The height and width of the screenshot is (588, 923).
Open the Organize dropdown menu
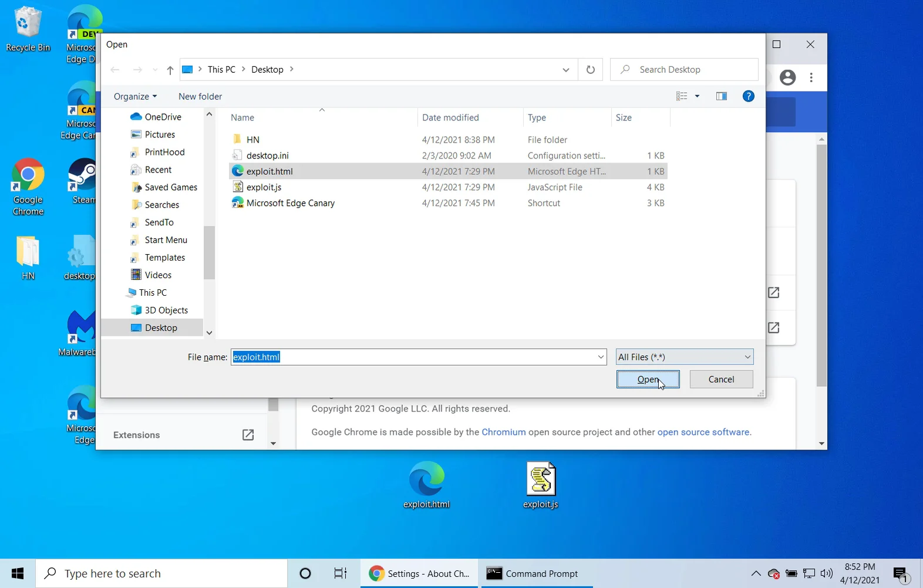click(x=135, y=96)
